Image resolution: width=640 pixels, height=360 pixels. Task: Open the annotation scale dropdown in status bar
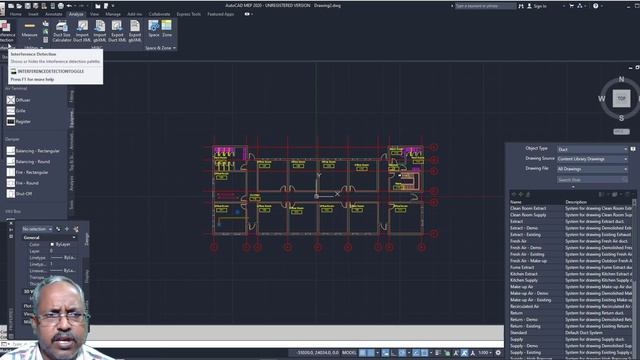484,353
